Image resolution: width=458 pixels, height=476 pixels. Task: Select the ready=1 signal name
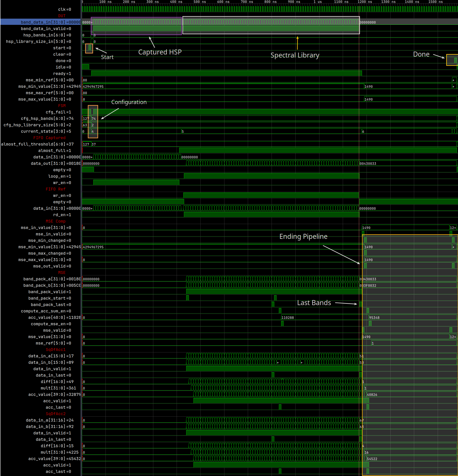[x=62, y=74]
